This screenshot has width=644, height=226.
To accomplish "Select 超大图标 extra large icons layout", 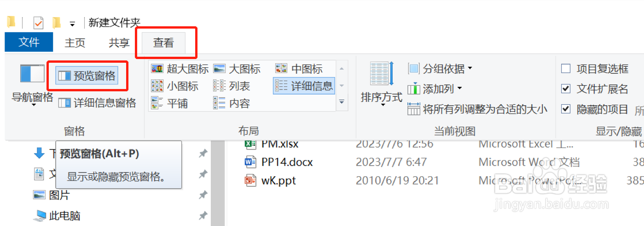I will [180, 69].
